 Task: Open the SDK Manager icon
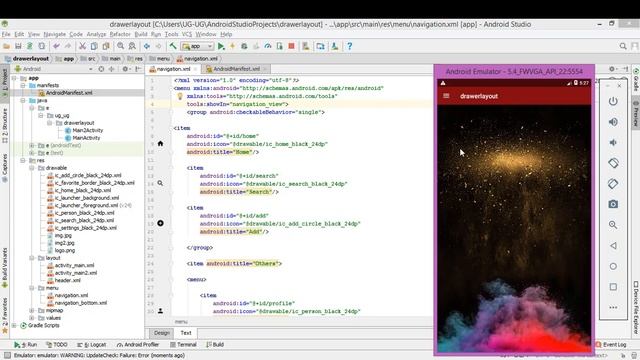335,47
